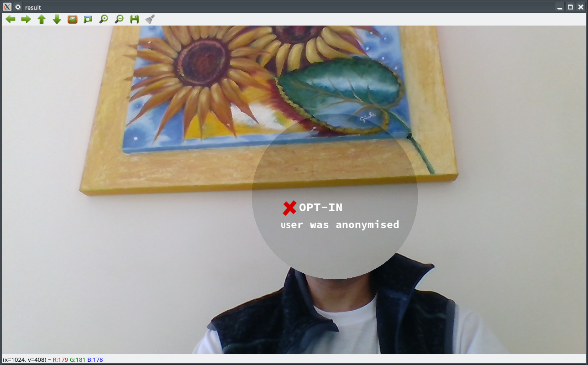Click the "User was anonymised" overlay text
The width and height of the screenshot is (588, 365).
coord(340,224)
